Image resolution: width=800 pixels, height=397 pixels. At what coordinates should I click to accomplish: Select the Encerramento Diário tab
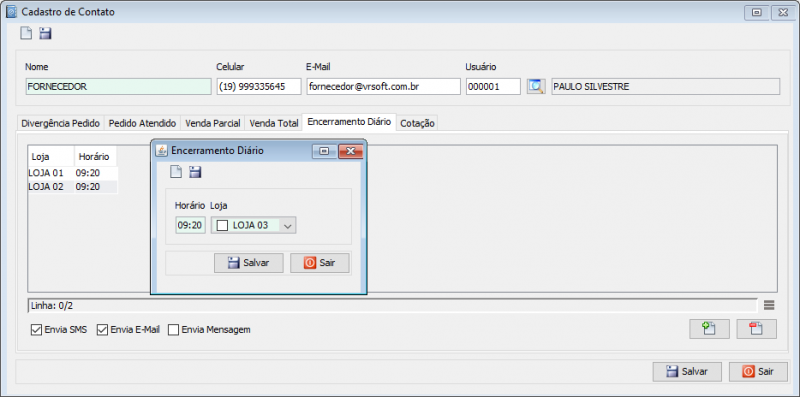tap(349, 122)
